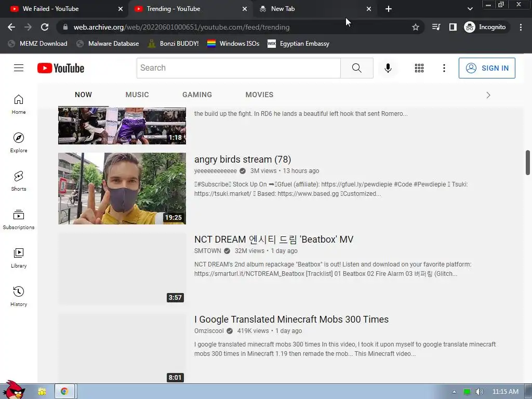532x399 pixels.
Task: Open the volume speaker tray icon
Action: [479, 392]
